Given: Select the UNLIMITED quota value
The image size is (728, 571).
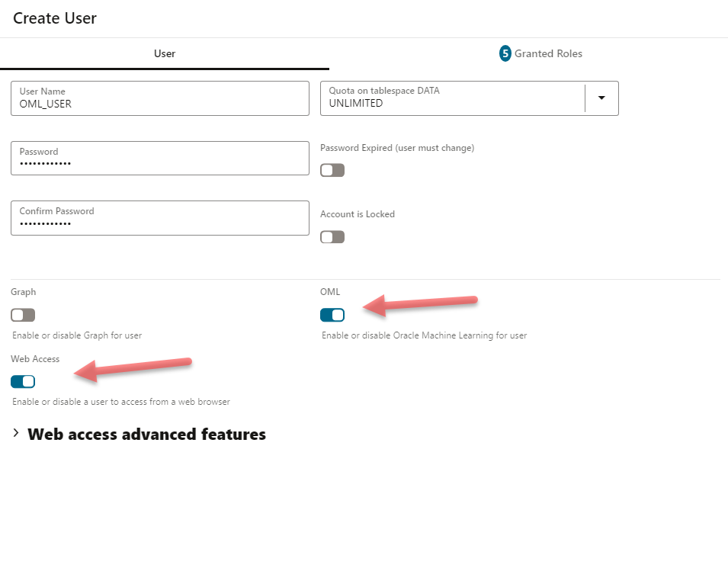Looking at the screenshot, I should [356, 103].
